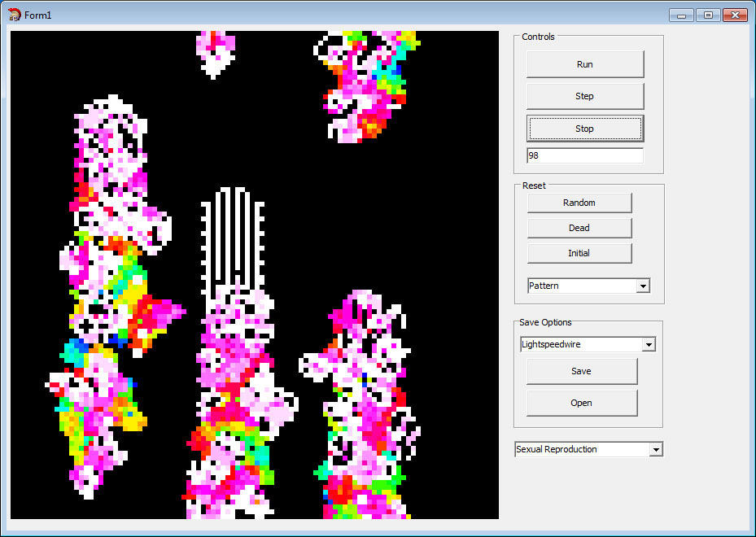Click the Controls group label
Viewport: 756px width, 537px height.
[x=538, y=37]
